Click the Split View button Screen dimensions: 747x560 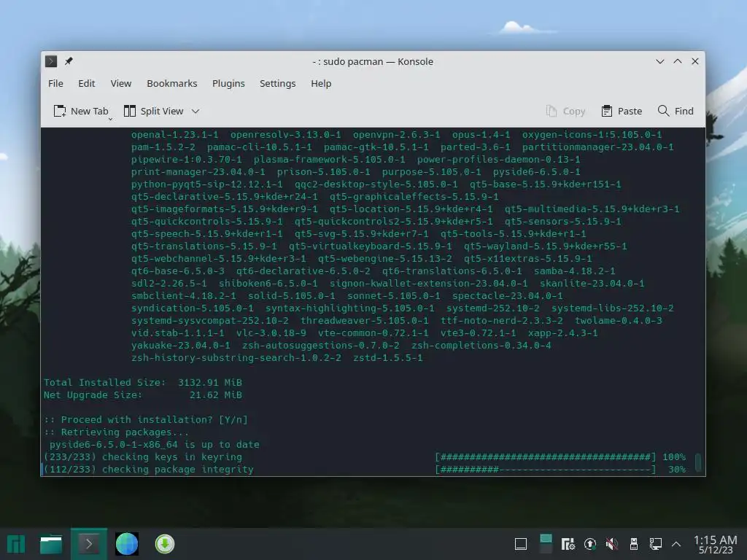tap(153, 111)
